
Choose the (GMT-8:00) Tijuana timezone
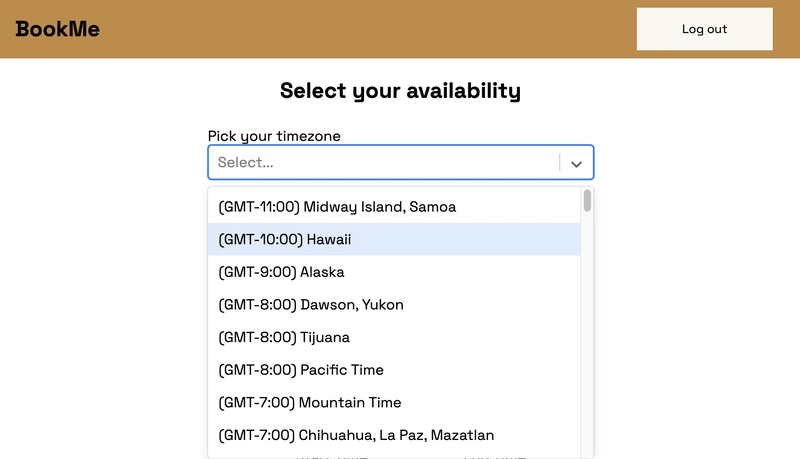[394, 337]
